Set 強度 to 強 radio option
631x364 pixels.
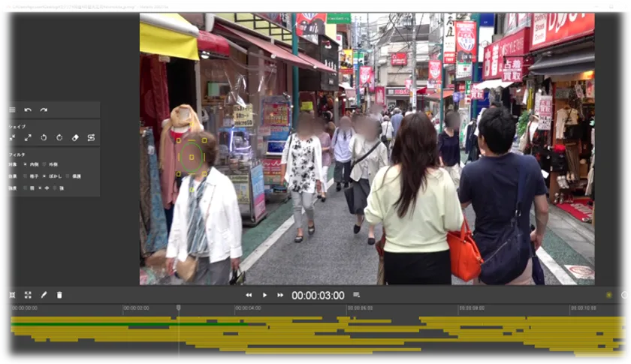coord(56,188)
